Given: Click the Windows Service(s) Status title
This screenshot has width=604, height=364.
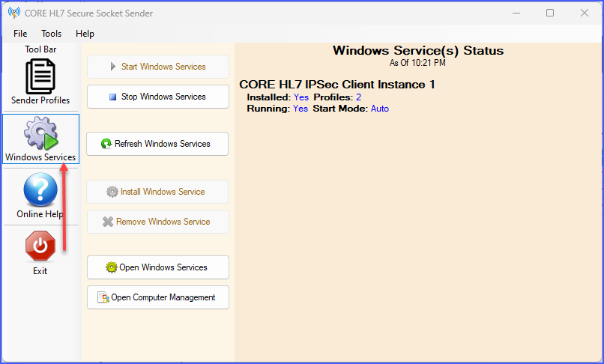Looking at the screenshot, I should 418,50.
